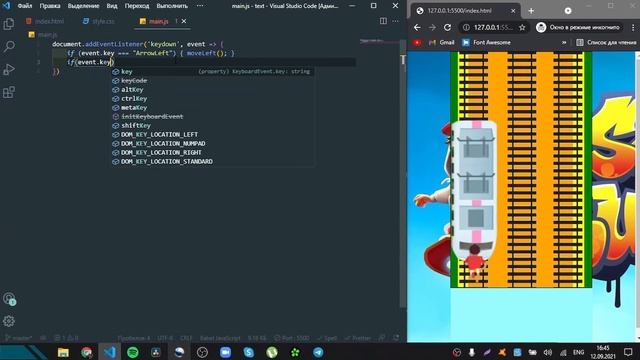The image size is (640, 360).
Task: Open the Правка menu
Action: click(x=50, y=6)
